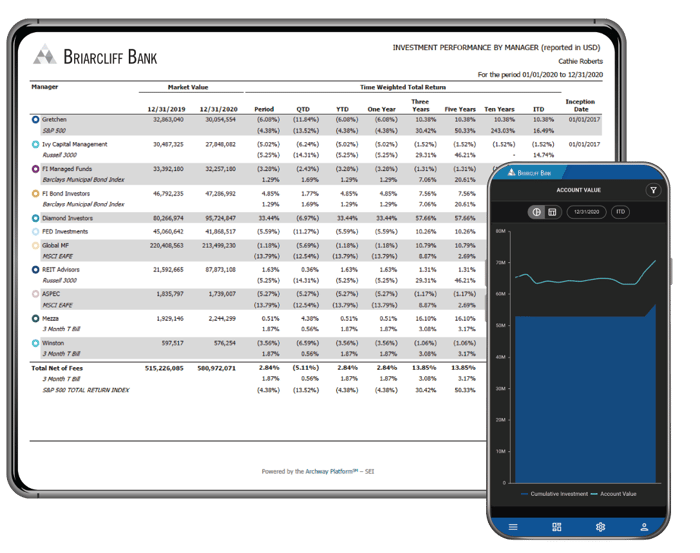
Task: Click Global MF circle marker
Action: click(36, 245)
